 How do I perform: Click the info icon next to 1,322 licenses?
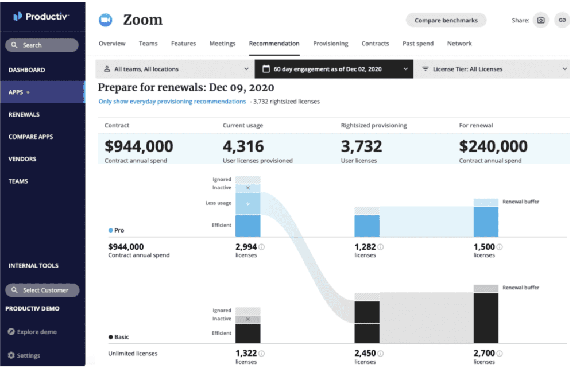(x=261, y=354)
